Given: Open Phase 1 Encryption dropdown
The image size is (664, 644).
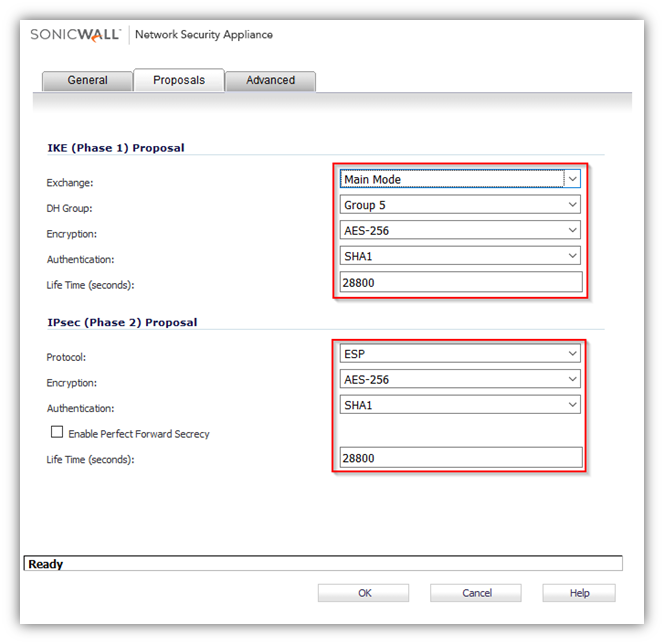Looking at the screenshot, I should pos(459,231).
